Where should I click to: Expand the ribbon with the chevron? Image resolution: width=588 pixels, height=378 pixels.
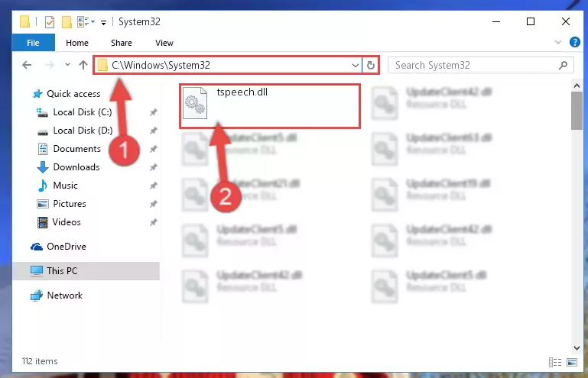[x=557, y=42]
